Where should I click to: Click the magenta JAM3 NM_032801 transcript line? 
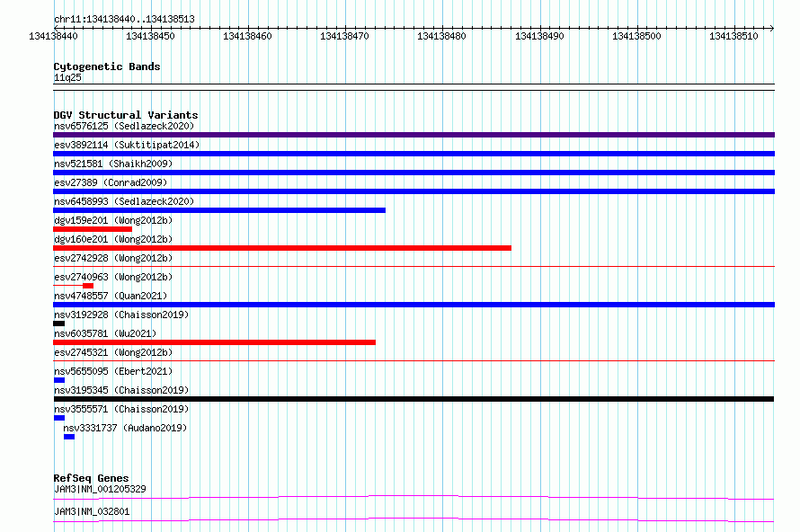point(413,519)
